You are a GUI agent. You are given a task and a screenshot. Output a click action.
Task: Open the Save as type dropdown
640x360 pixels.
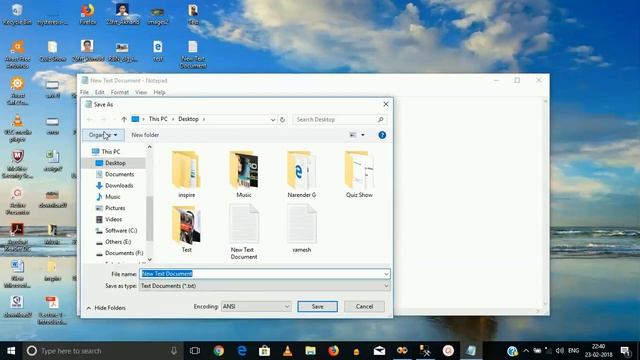[x=264, y=286]
